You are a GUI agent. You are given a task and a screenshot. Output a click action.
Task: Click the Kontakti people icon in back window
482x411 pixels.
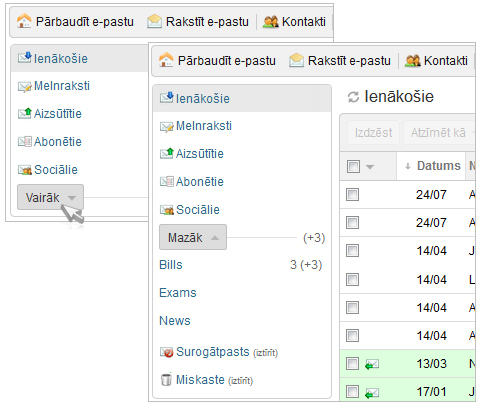pos(271,22)
